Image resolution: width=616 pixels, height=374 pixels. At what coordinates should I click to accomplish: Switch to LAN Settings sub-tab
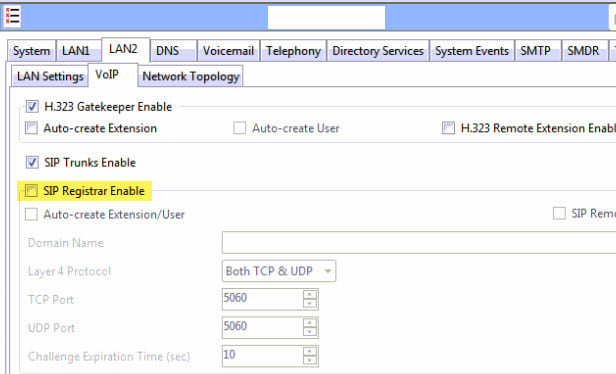pyautogui.click(x=50, y=76)
